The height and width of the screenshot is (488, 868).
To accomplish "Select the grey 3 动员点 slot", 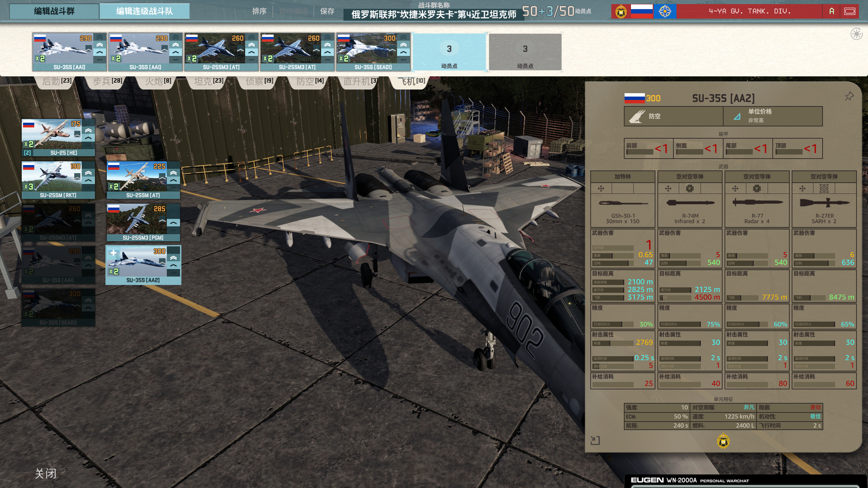I will click(525, 52).
